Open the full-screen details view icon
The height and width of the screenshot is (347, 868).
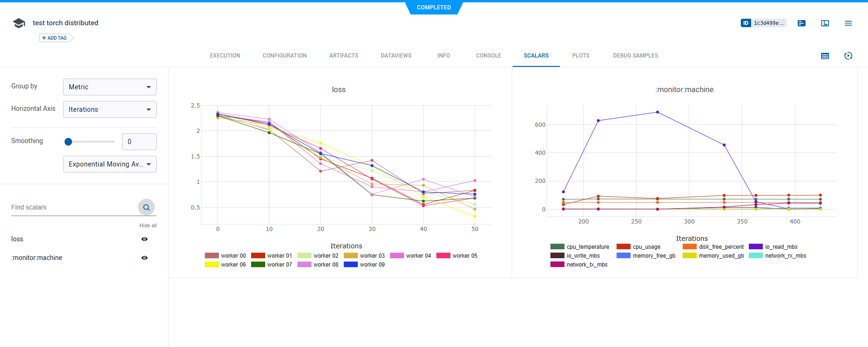825,23
